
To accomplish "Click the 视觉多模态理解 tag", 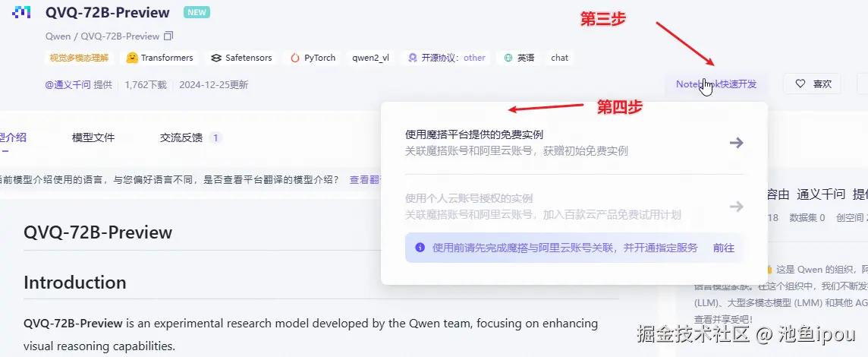I will (79, 58).
